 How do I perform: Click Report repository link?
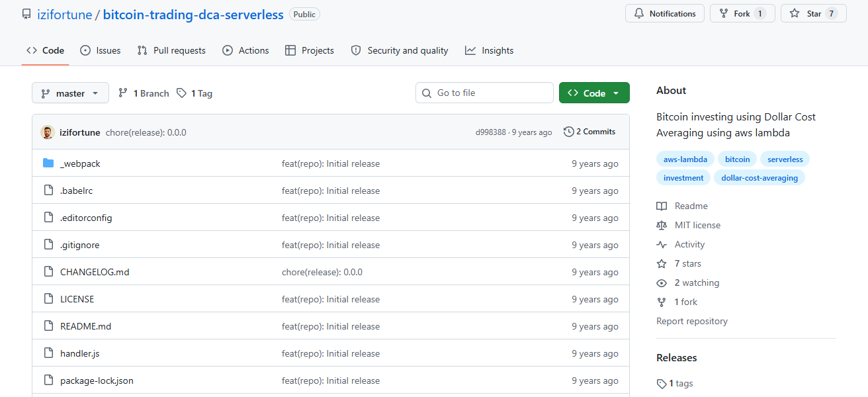tap(692, 321)
